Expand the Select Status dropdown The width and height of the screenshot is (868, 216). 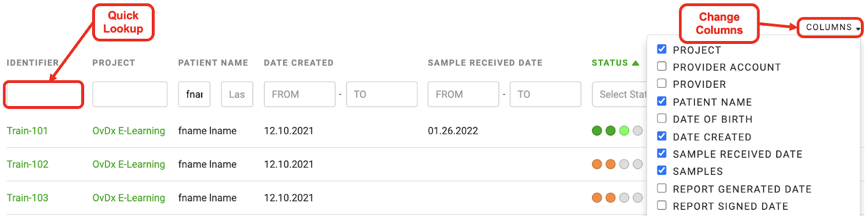point(620,94)
